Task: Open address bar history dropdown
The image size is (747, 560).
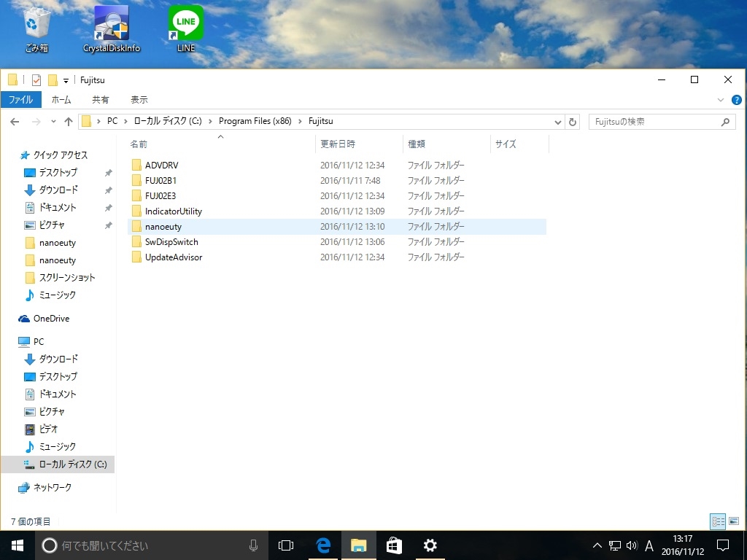Action: click(558, 122)
